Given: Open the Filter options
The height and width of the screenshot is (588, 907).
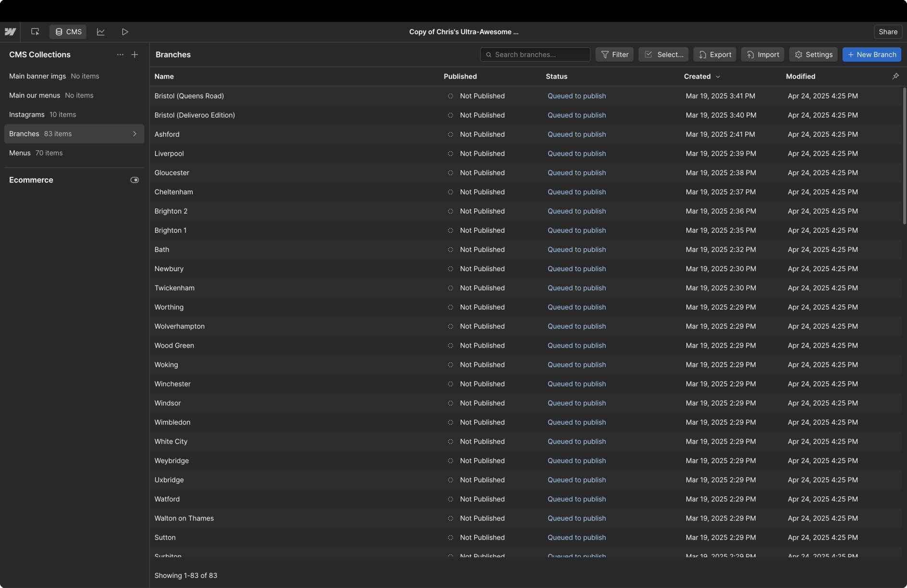Looking at the screenshot, I should tap(614, 55).
